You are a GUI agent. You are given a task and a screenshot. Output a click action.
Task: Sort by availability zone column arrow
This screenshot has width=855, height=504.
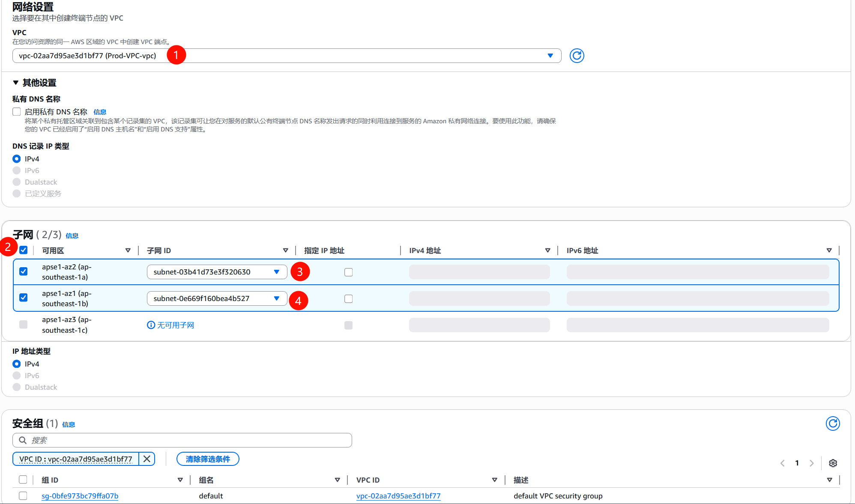click(128, 251)
